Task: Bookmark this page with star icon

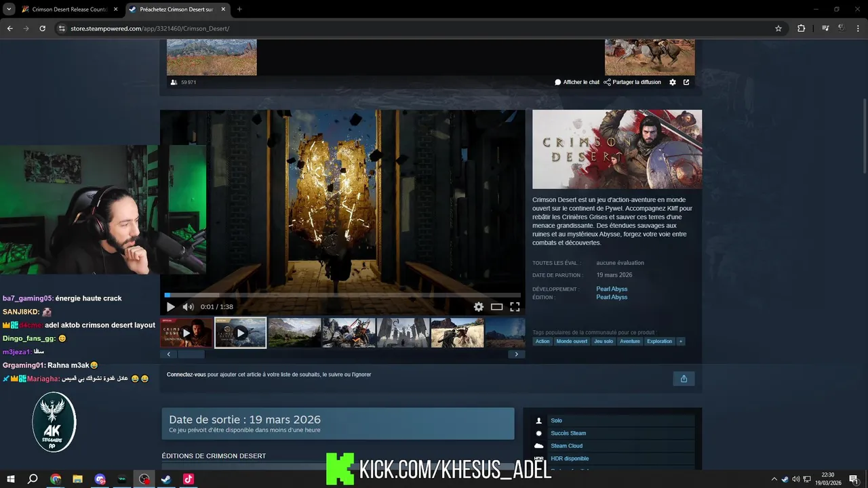Action: (778, 28)
